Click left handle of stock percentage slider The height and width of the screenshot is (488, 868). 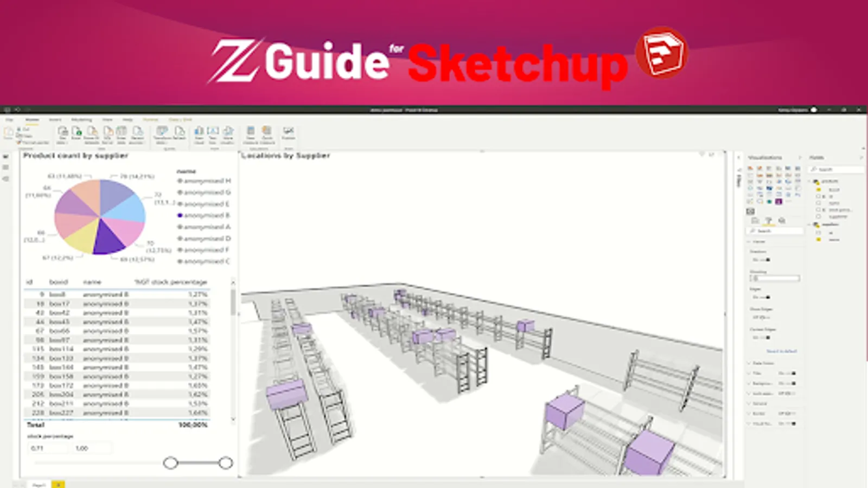(171, 463)
